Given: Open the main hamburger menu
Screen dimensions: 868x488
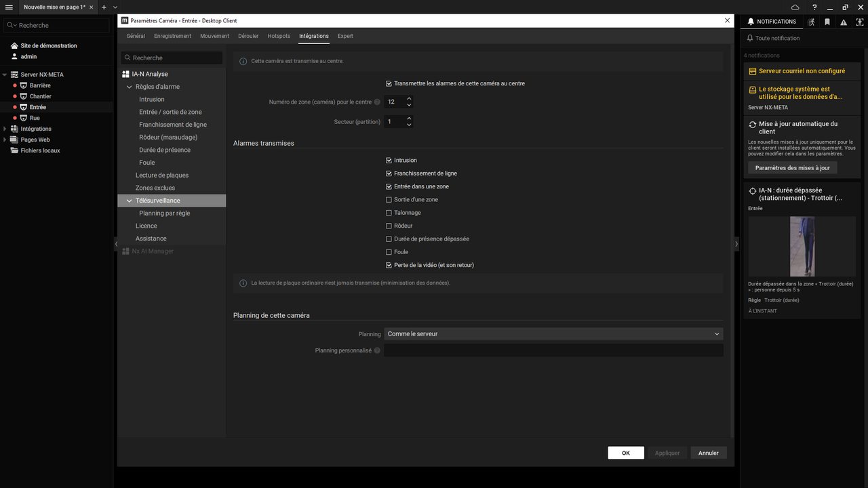Looking at the screenshot, I should click(x=9, y=7).
